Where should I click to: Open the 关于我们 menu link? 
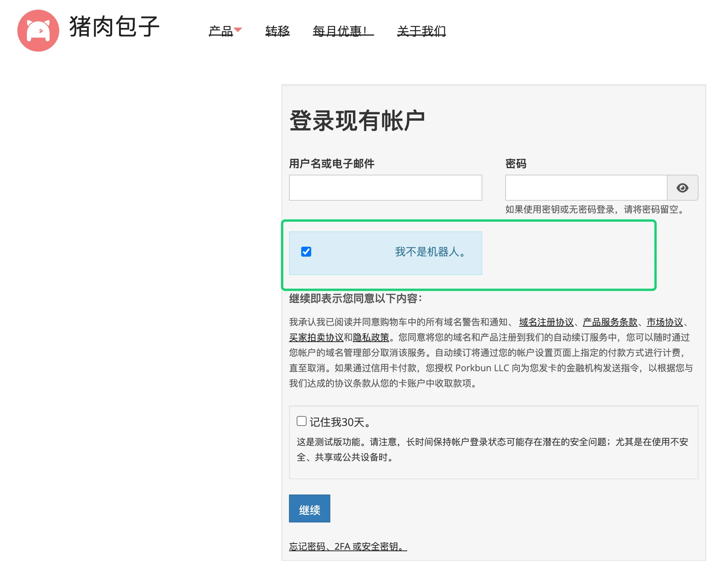pyautogui.click(x=421, y=31)
